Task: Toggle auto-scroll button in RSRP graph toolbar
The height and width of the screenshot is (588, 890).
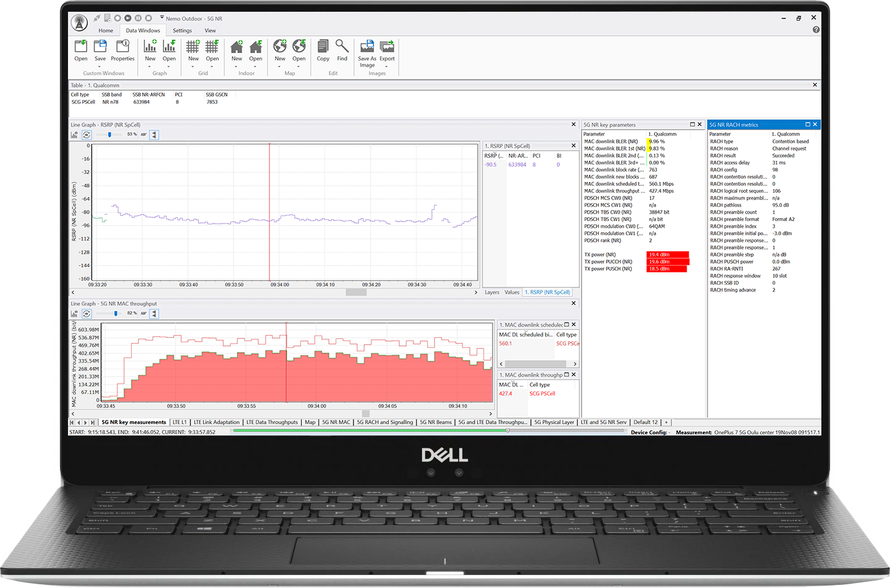Action: pos(87,135)
